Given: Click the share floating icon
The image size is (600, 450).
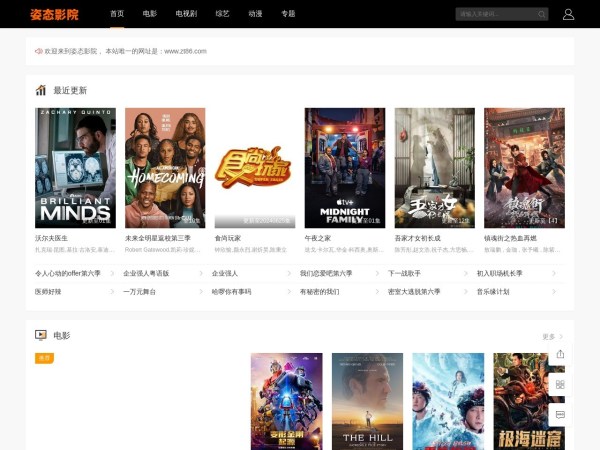Looking at the screenshot, I should [x=560, y=354].
